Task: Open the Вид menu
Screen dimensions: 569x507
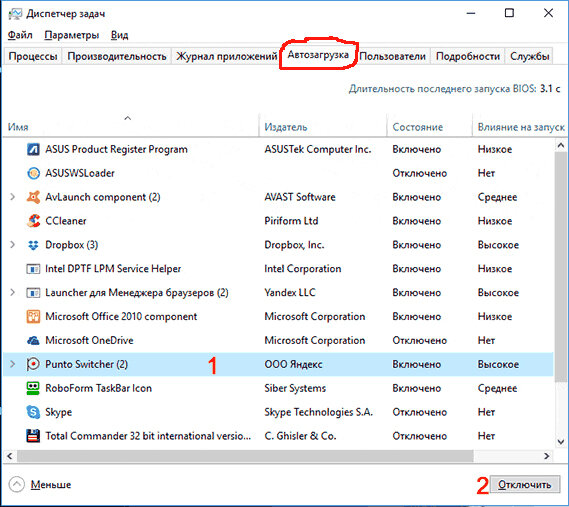Action: tap(119, 35)
